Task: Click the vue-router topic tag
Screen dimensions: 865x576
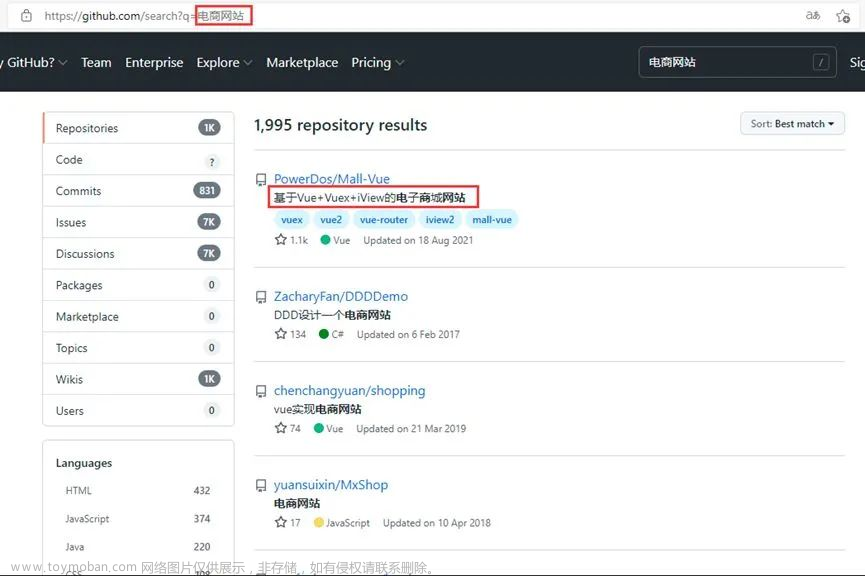Action: [384, 220]
